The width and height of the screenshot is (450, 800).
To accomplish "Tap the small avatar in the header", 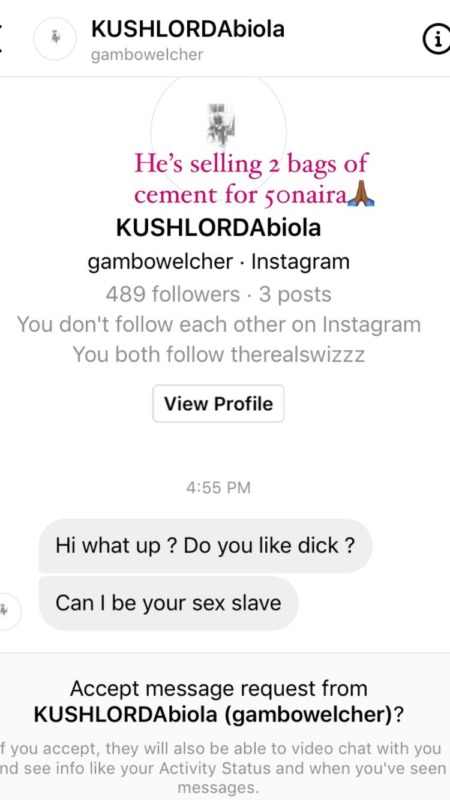I will [x=55, y=39].
